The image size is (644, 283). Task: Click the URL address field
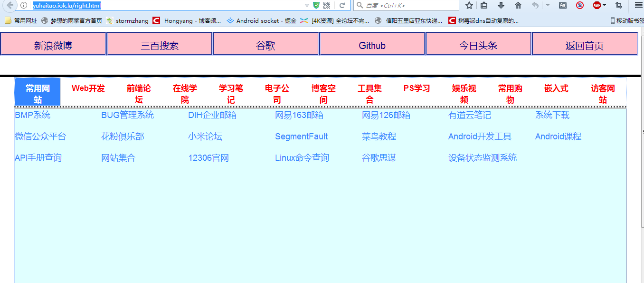pyautogui.click(x=166, y=5)
